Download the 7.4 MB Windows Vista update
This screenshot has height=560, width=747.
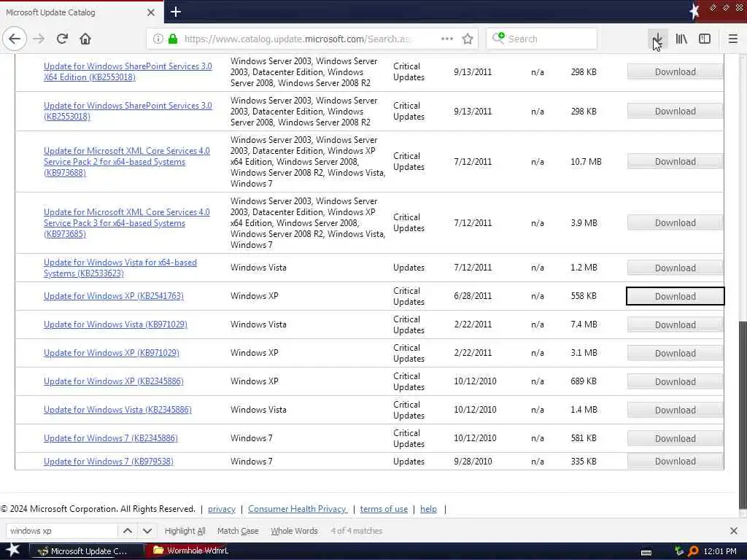(x=675, y=324)
